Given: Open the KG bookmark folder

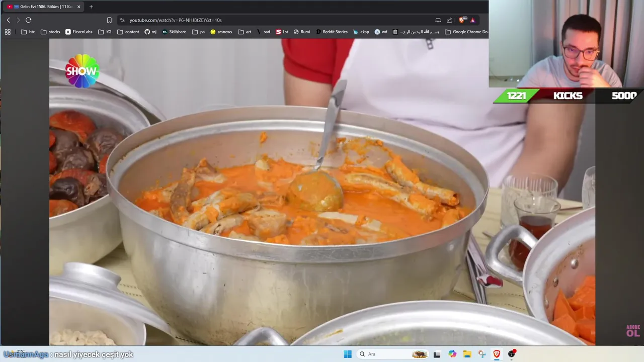Looking at the screenshot, I should pyautogui.click(x=105, y=32).
